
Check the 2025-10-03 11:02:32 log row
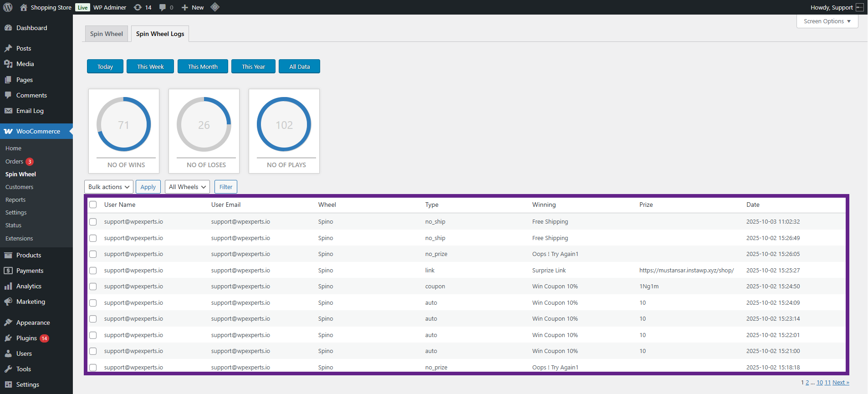[x=93, y=222]
